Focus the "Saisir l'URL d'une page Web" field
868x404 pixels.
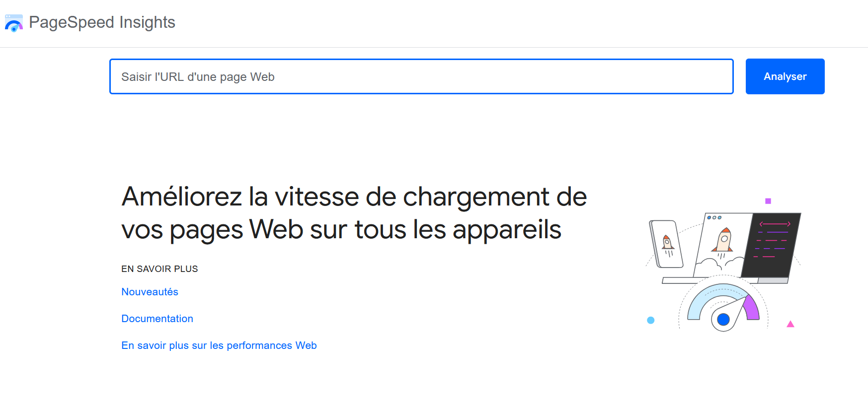pyautogui.click(x=421, y=76)
